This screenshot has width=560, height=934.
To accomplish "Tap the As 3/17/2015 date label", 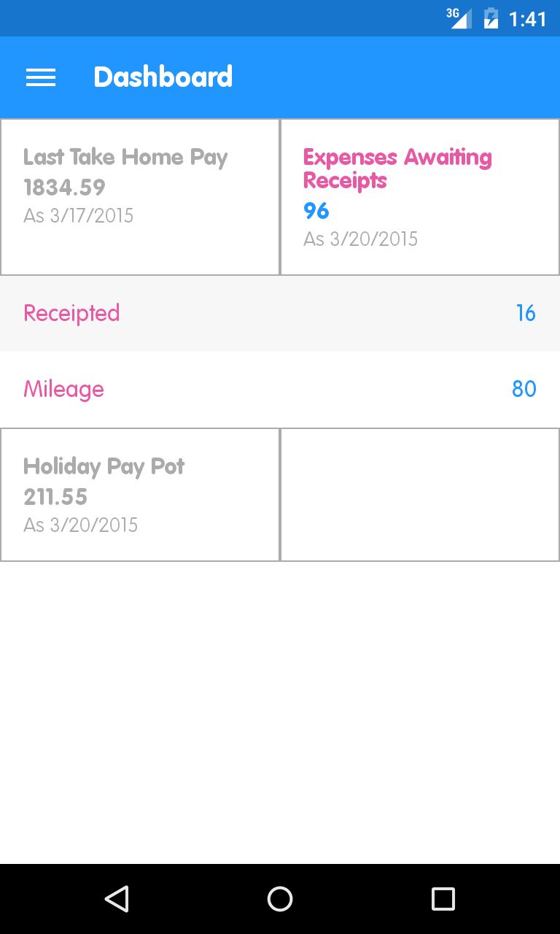I will 79,215.
